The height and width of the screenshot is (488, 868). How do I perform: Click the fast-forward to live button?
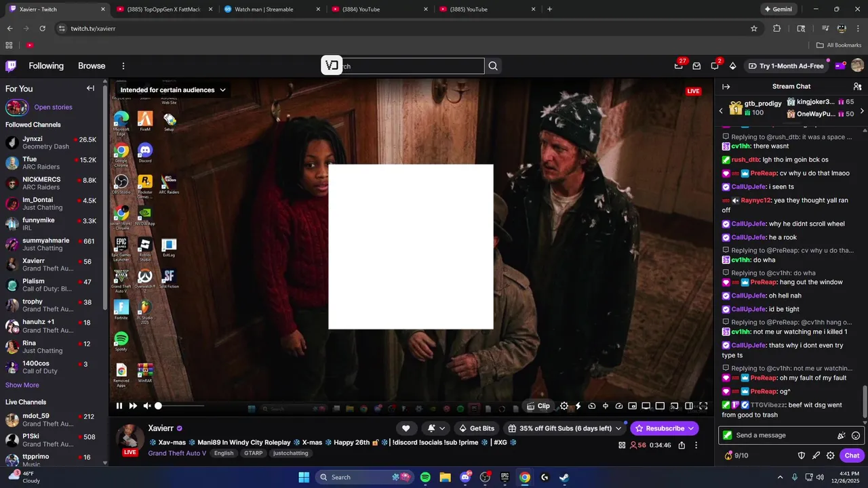pyautogui.click(x=133, y=406)
